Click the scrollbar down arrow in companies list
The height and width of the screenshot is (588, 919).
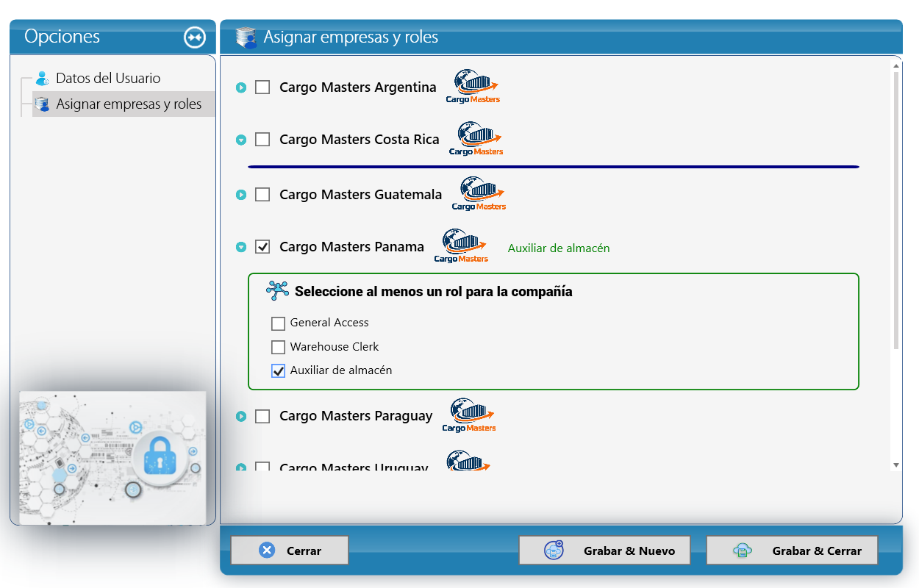tap(895, 465)
